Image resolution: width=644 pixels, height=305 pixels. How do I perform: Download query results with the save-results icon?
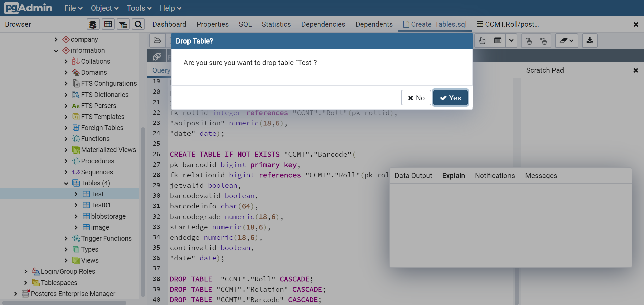tap(590, 41)
